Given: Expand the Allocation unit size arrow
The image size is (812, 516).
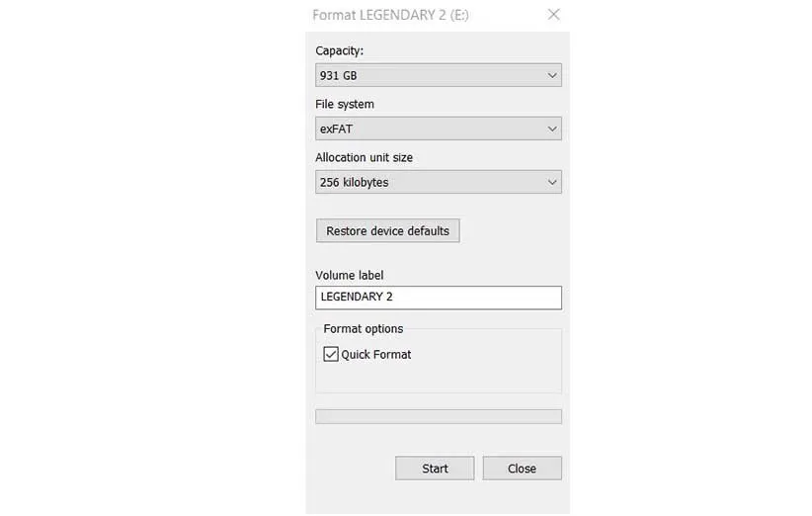Looking at the screenshot, I should 551,182.
